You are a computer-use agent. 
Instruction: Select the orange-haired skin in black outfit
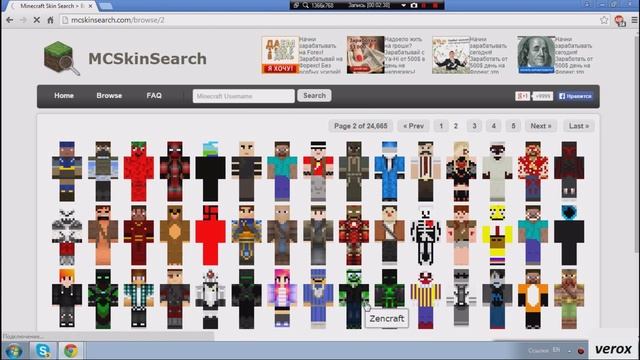click(x=67, y=299)
